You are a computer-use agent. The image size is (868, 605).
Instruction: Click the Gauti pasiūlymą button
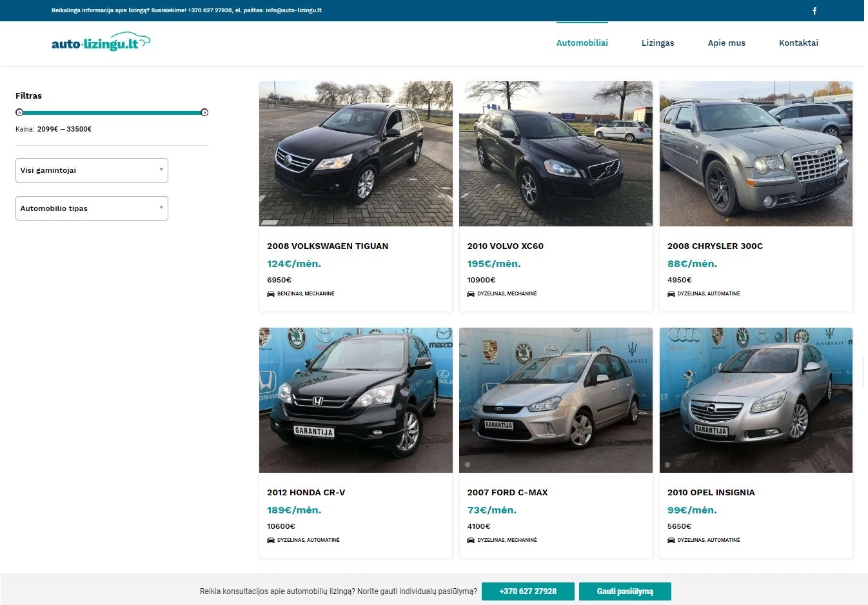pyautogui.click(x=625, y=591)
